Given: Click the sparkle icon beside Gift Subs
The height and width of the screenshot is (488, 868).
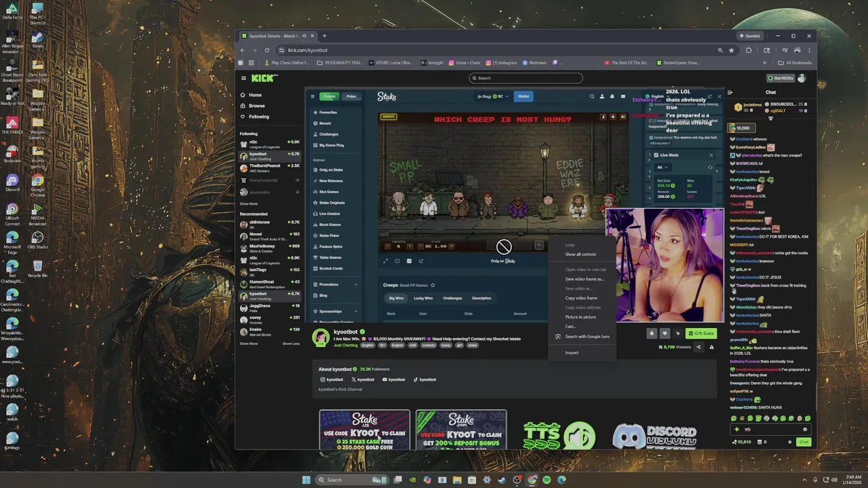Looking at the screenshot, I should [x=677, y=333].
